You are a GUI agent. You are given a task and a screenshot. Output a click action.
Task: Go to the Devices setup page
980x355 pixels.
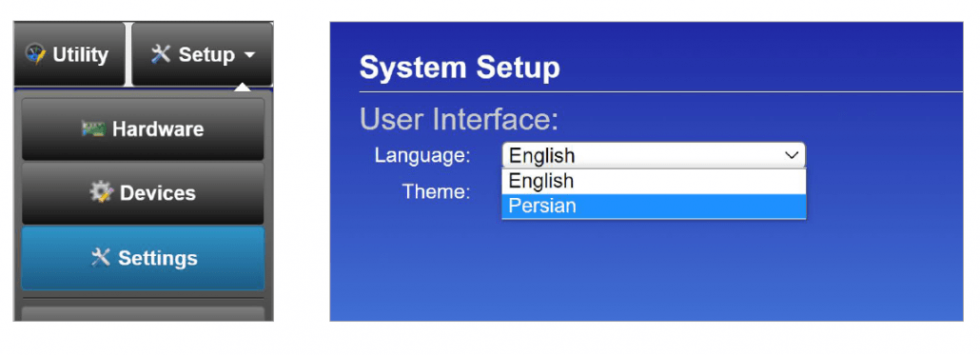coord(143,193)
